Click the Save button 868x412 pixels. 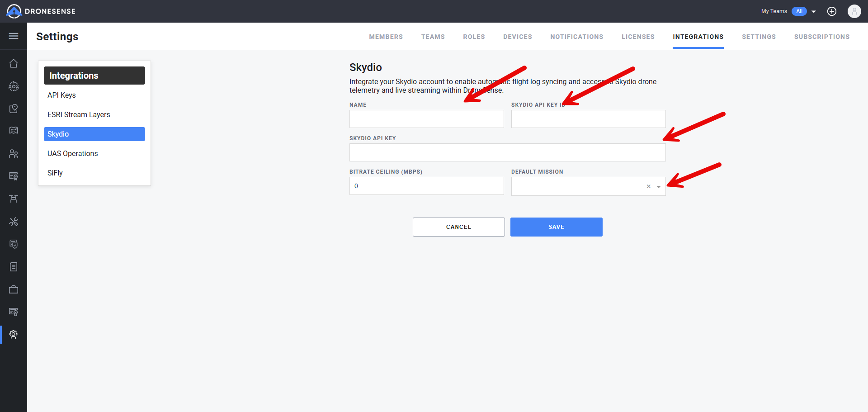tap(557, 227)
